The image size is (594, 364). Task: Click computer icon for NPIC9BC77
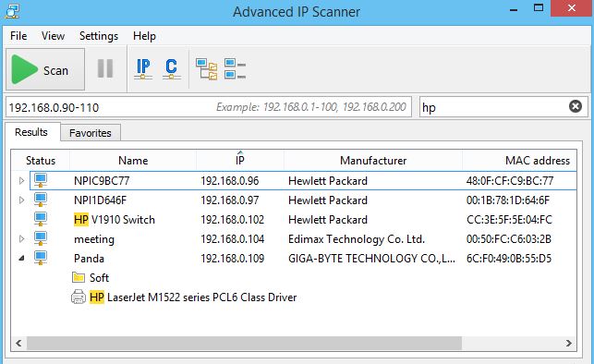pyautogui.click(x=41, y=180)
